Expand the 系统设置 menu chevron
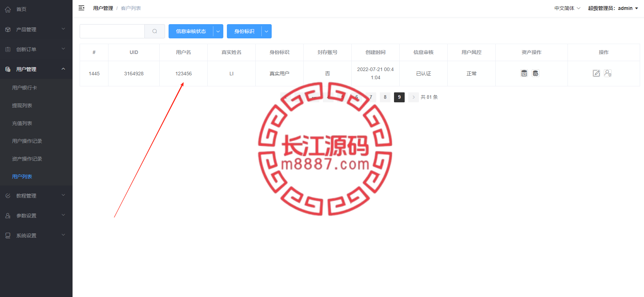The width and height of the screenshot is (644, 297). coord(63,235)
